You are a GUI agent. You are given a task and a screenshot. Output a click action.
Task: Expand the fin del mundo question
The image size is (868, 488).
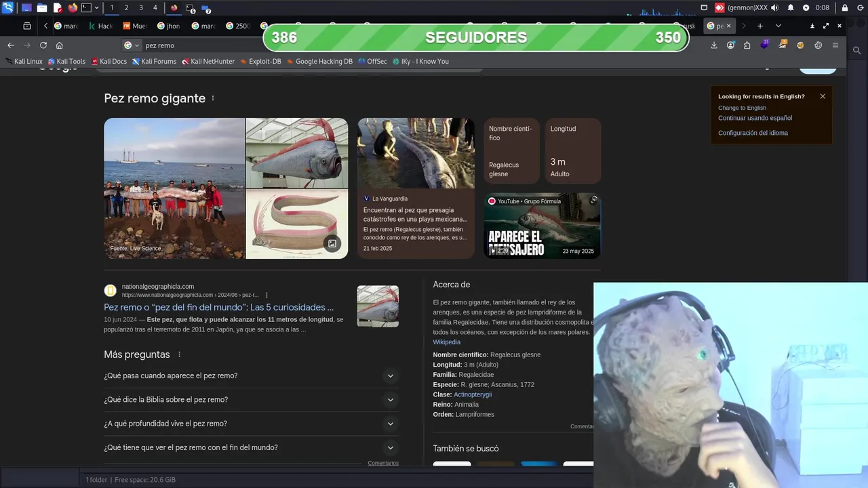click(251, 447)
